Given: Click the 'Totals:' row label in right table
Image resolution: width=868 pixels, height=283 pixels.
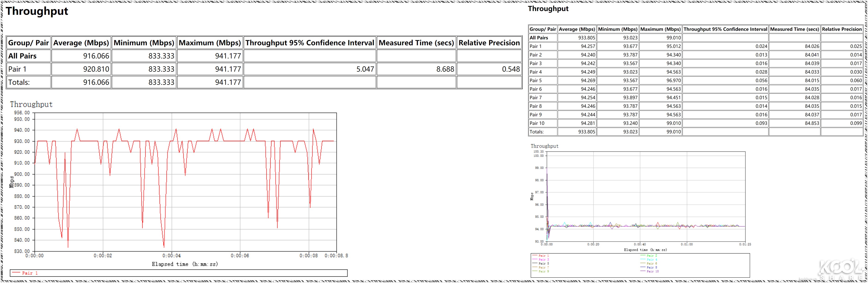Looking at the screenshot, I should pos(537,131).
